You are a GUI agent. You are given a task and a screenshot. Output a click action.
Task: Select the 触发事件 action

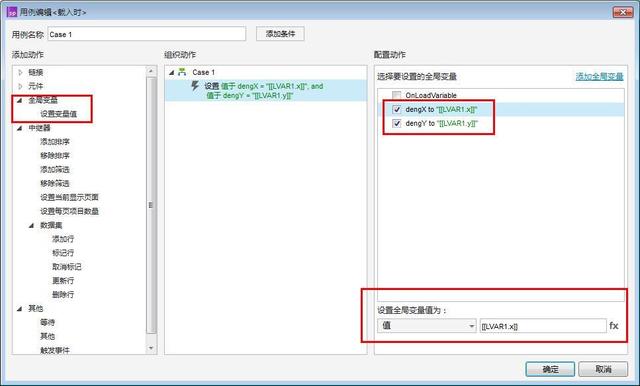click(x=55, y=350)
